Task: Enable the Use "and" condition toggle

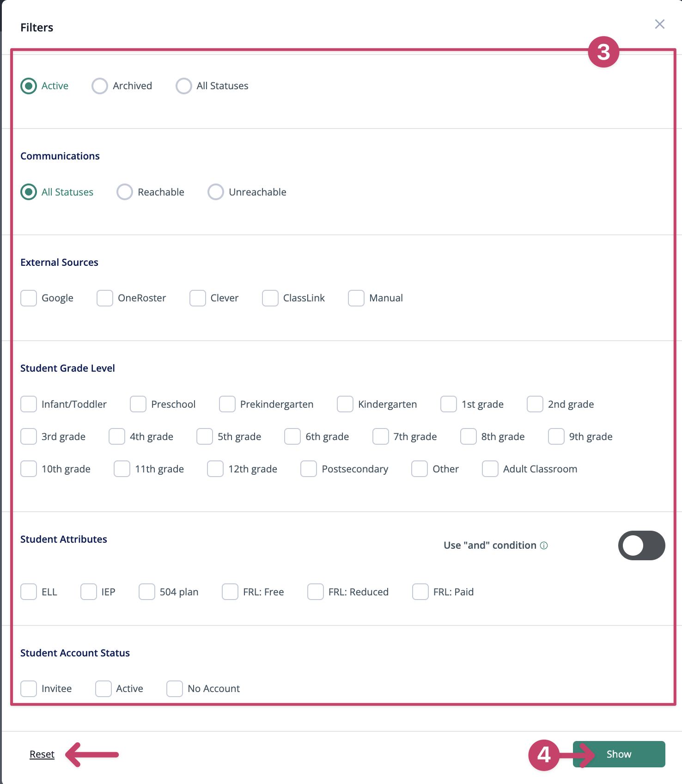Action: (x=641, y=545)
